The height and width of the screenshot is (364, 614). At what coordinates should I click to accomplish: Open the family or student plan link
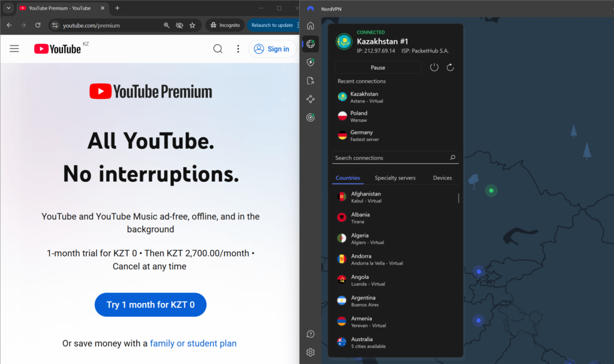click(193, 343)
